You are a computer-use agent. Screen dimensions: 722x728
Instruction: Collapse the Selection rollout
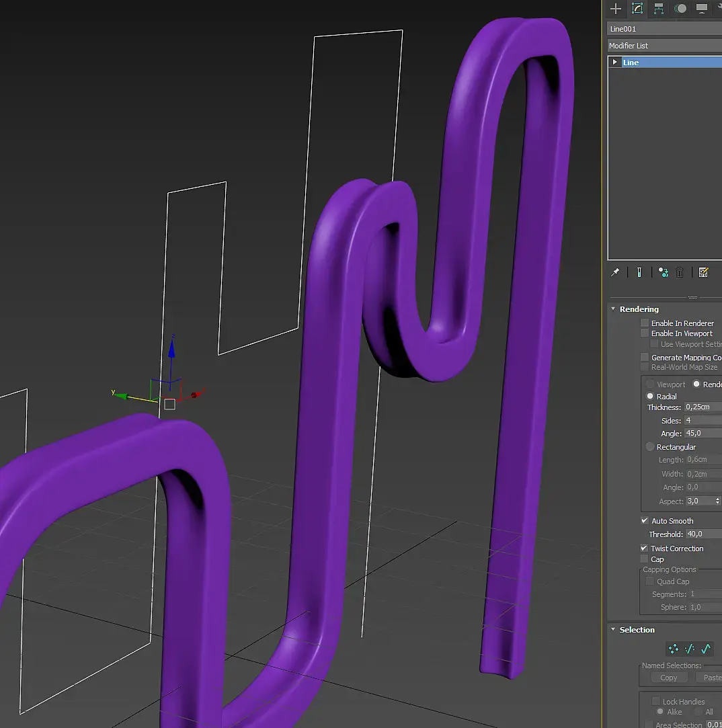click(637, 630)
